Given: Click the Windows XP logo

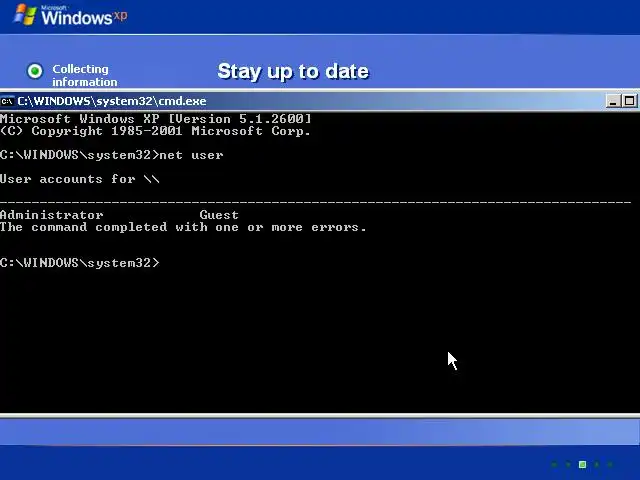Looking at the screenshot, I should coord(71,16).
